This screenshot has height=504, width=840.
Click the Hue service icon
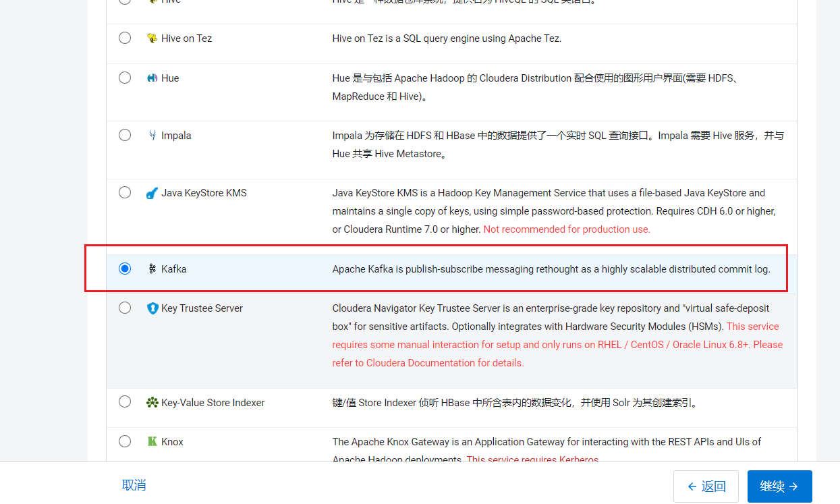152,78
